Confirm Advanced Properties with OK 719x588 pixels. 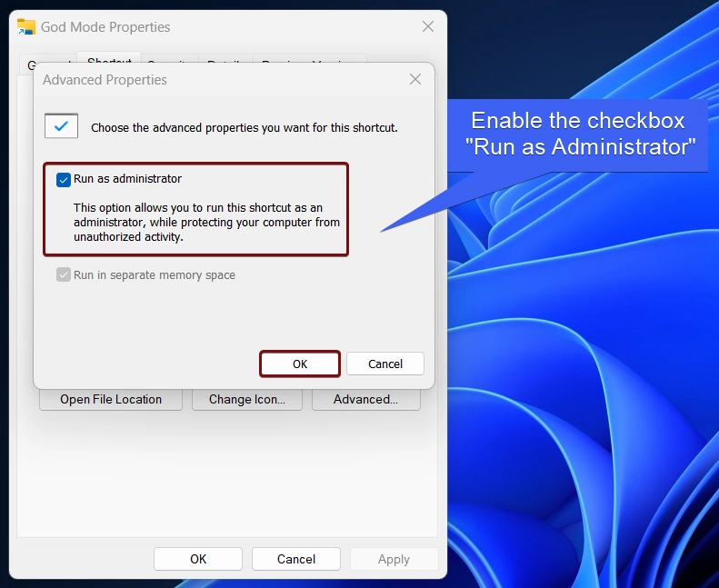tap(300, 364)
